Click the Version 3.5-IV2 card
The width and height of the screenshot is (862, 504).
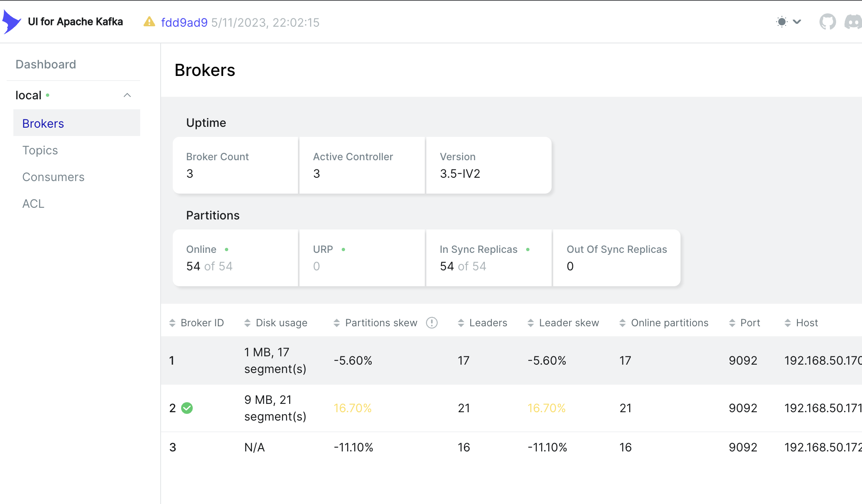[489, 165]
